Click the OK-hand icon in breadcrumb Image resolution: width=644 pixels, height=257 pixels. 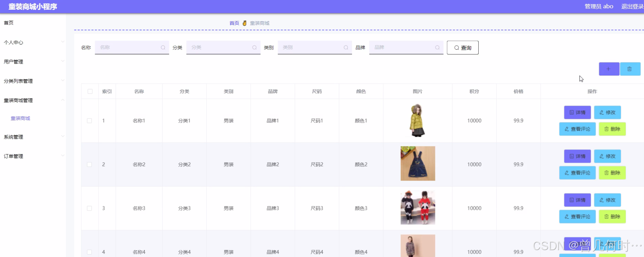point(245,23)
